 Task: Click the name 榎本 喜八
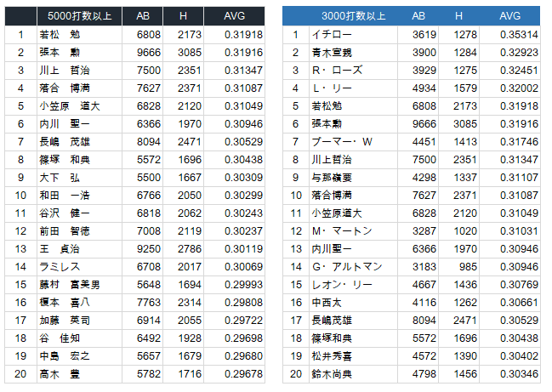(65, 303)
